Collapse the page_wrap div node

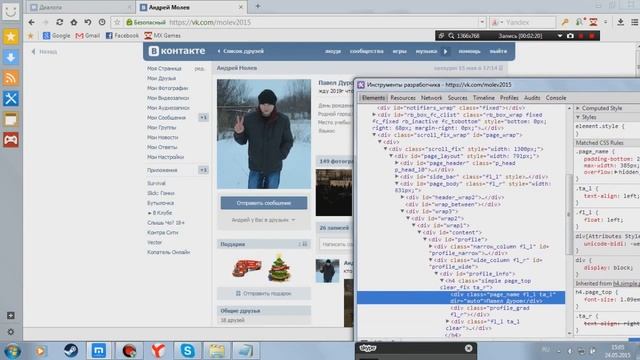pyautogui.click(x=374, y=135)
